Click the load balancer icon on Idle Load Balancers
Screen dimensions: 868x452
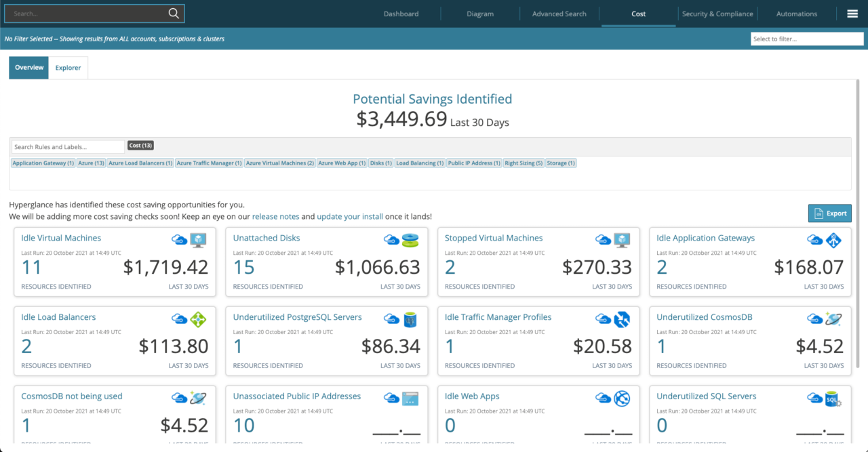point(199,319)
